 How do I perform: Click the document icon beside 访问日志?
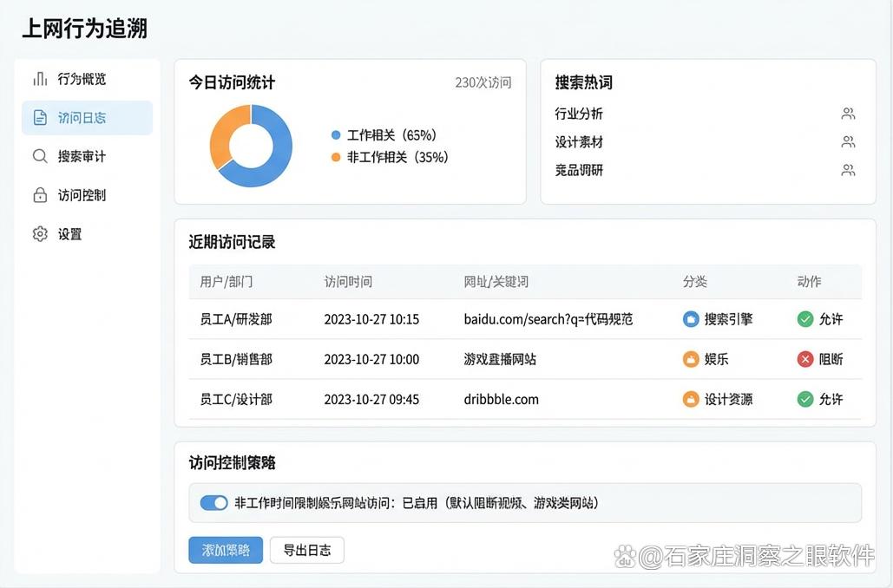click(40, 118)
